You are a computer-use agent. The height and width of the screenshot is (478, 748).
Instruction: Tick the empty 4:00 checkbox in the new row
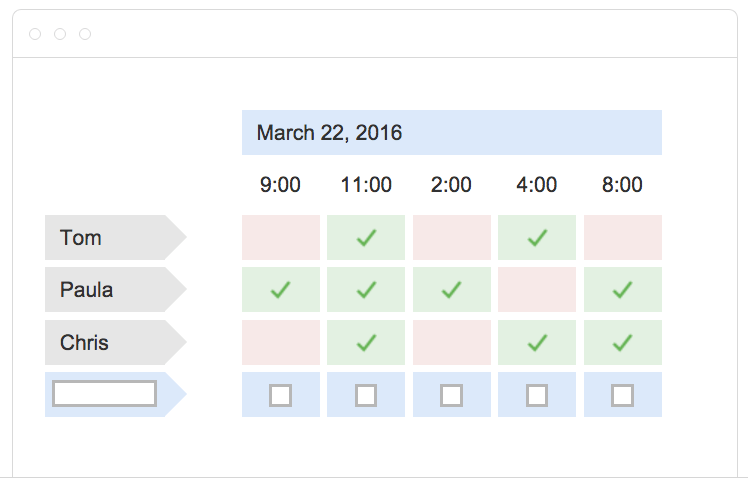537,395
